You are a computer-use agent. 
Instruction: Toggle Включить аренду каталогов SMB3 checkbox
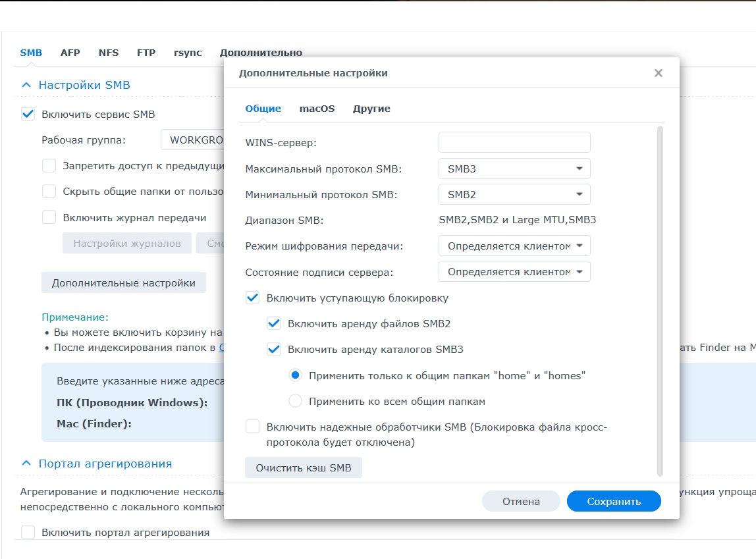coord(274,349)
